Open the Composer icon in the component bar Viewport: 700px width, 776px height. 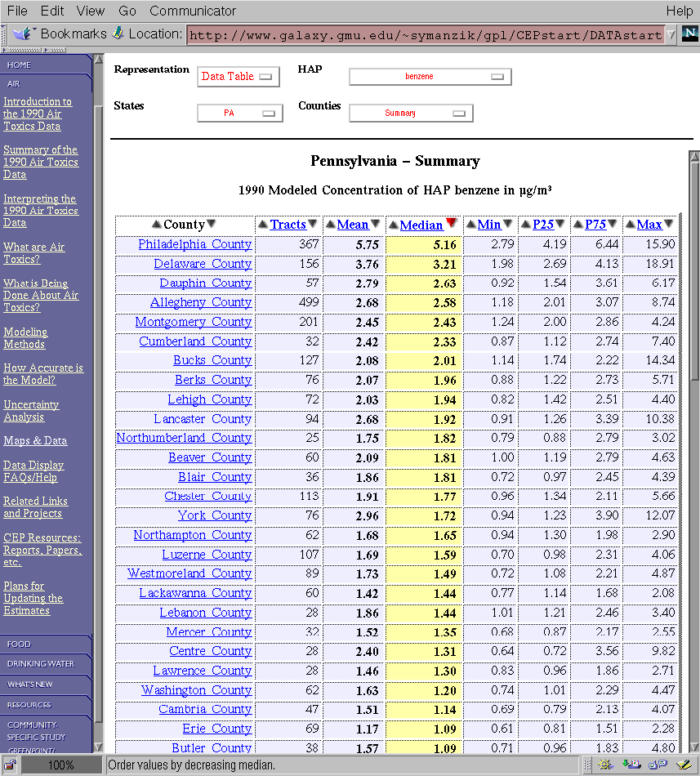tap(683, 765)
